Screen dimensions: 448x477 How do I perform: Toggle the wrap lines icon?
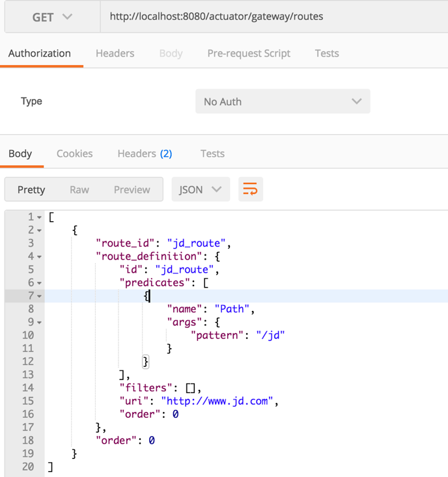[x=251, y=189]
